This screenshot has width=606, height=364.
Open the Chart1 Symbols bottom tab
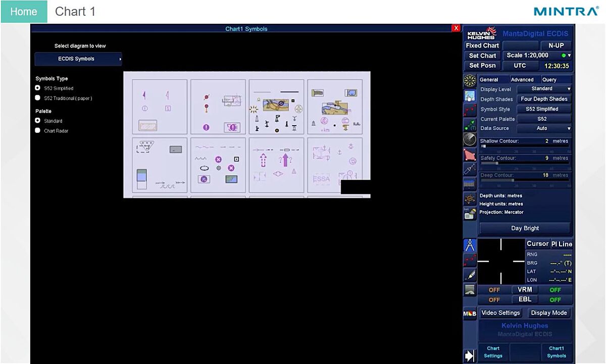point(557,352)
